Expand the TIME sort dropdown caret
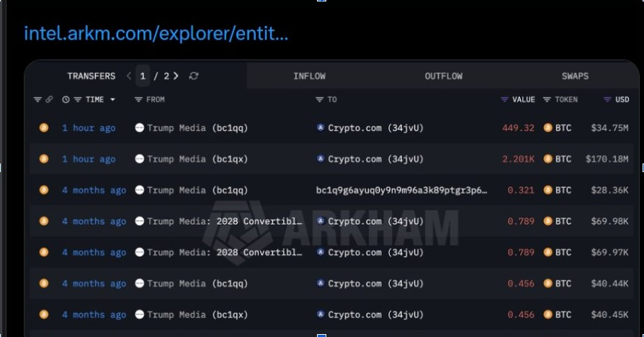Viewport: 644px width, 337px height. [112, 99]
